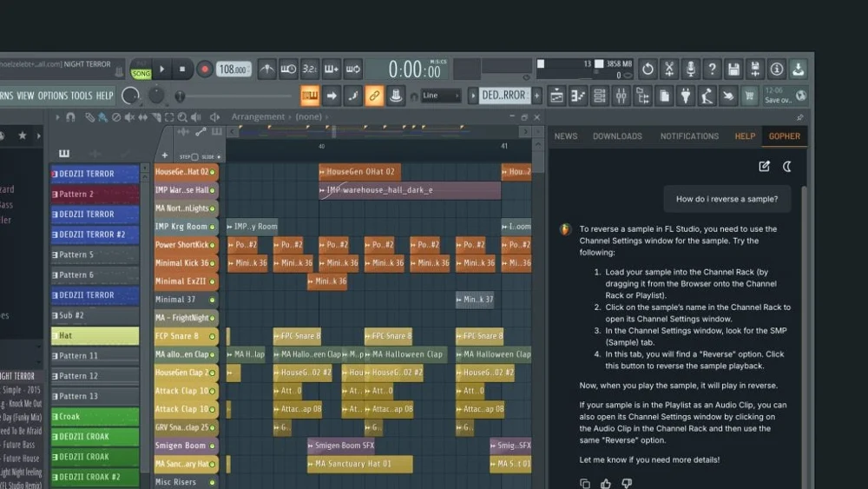Arm the red record button
868x489 pixels.
[x=204, y=69]
